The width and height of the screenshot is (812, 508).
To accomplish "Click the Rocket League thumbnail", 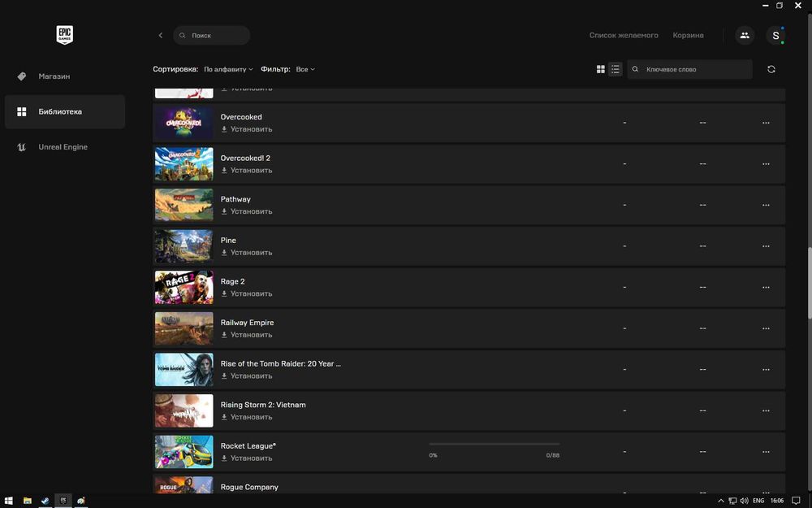I will 184,452.
